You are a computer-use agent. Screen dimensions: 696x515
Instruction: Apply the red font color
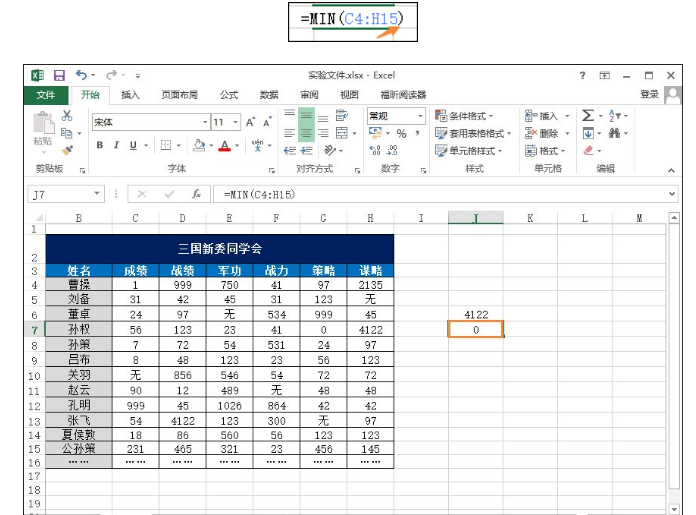coord(225,145)
